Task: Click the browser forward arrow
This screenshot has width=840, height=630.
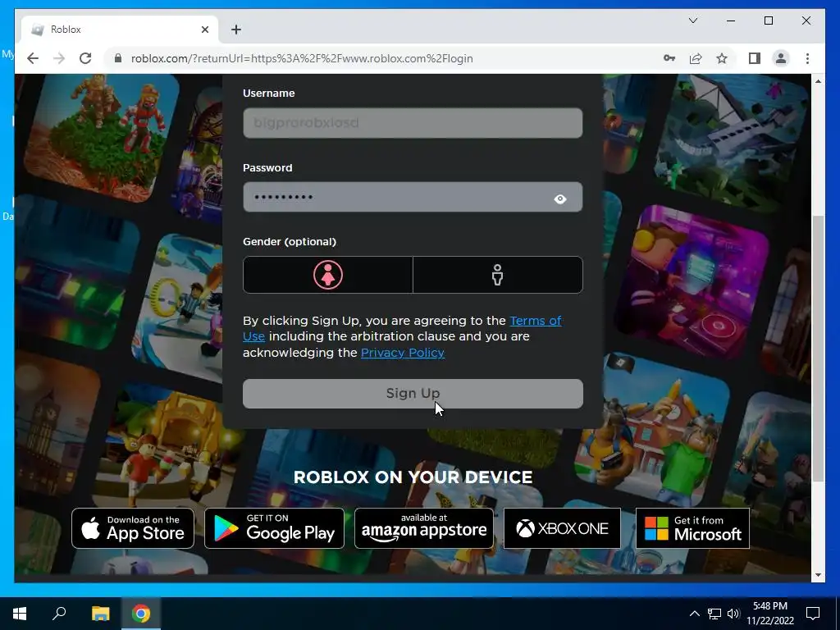Action: (59, 58)
